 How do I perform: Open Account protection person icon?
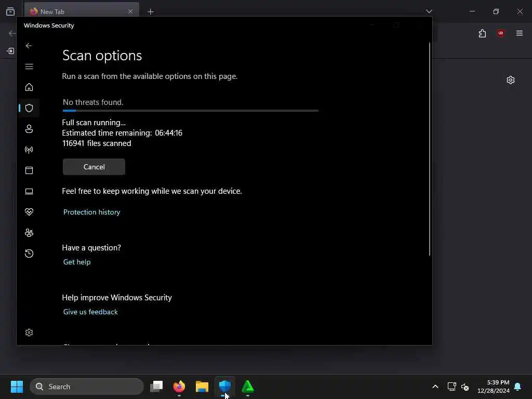click(29, 129)
